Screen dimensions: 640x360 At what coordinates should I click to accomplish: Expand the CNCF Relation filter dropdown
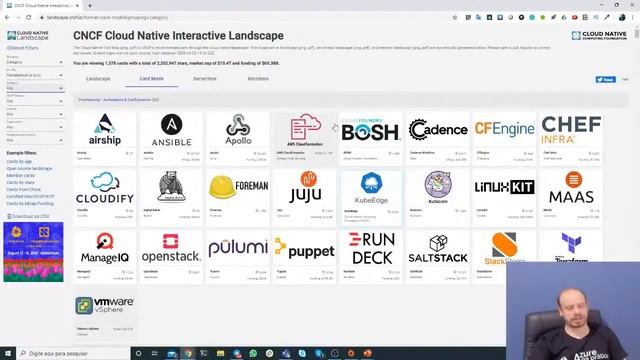point(35,101)
